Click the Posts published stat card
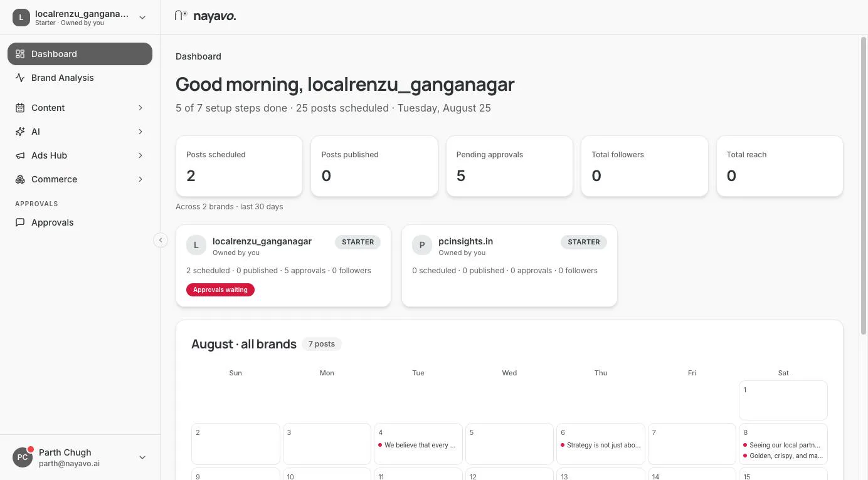 click(x=374, y=166)
